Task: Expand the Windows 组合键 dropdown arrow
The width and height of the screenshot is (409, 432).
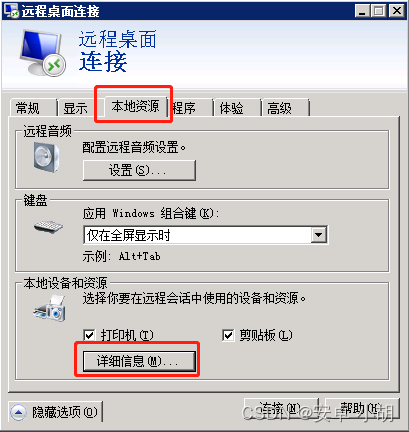Action: coord(319,235)
